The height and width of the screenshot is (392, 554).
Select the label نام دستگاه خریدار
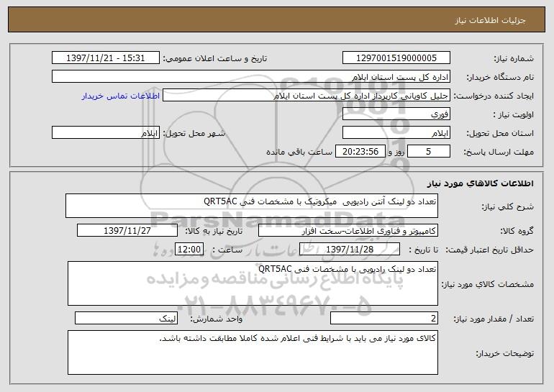(x=500, y=78)
